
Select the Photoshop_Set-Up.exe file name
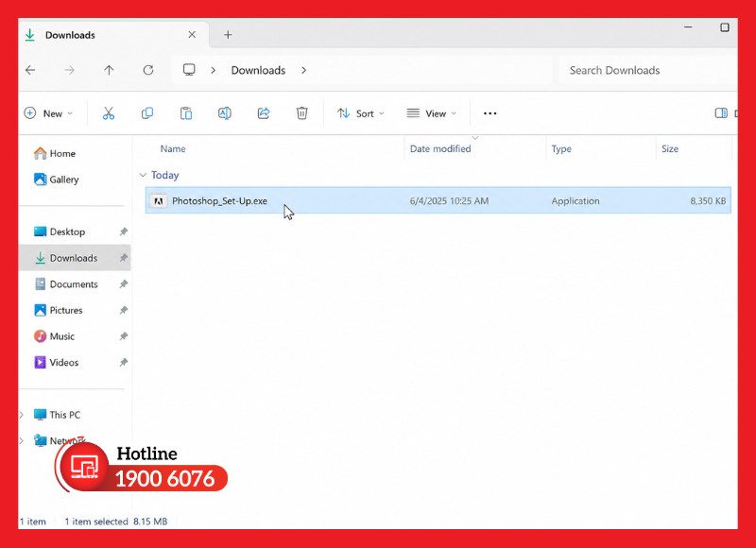pyautogui.click(x=219, y=201)
